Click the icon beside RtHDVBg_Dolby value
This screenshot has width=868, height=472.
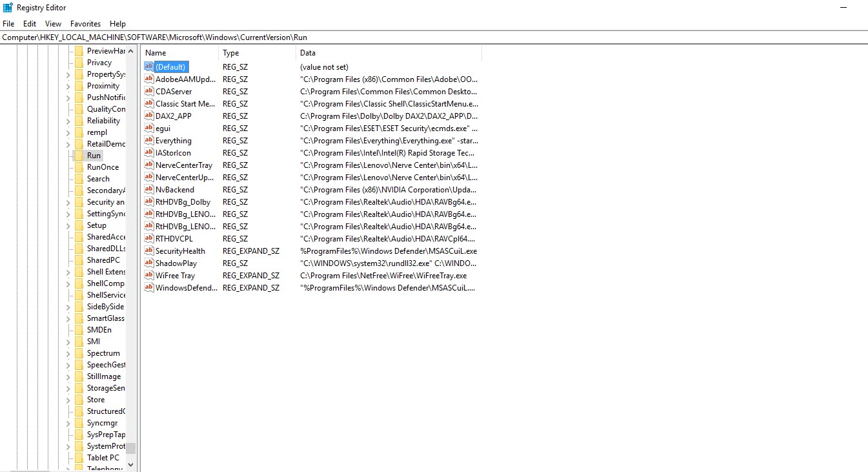tap(149, 201)
